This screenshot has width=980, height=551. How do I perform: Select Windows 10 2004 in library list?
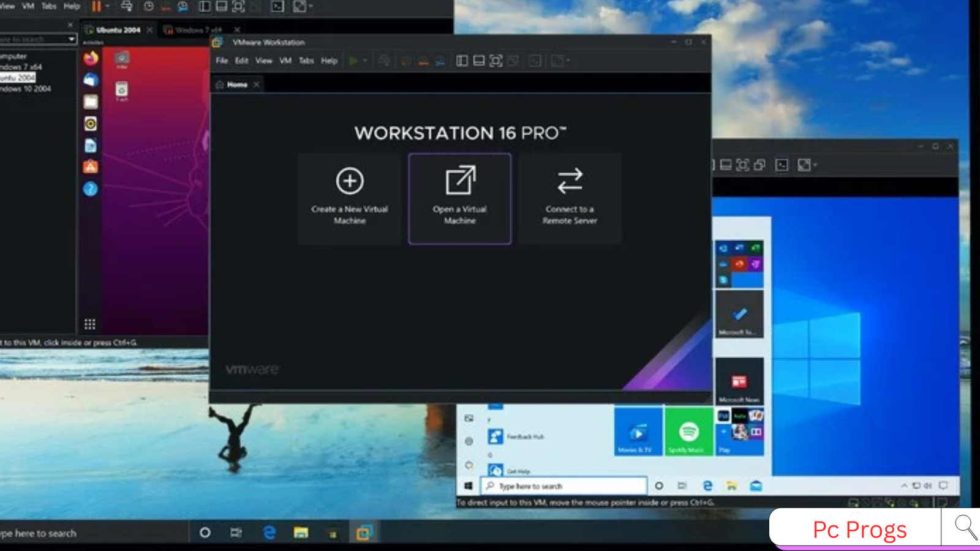[x=25, y=89]
